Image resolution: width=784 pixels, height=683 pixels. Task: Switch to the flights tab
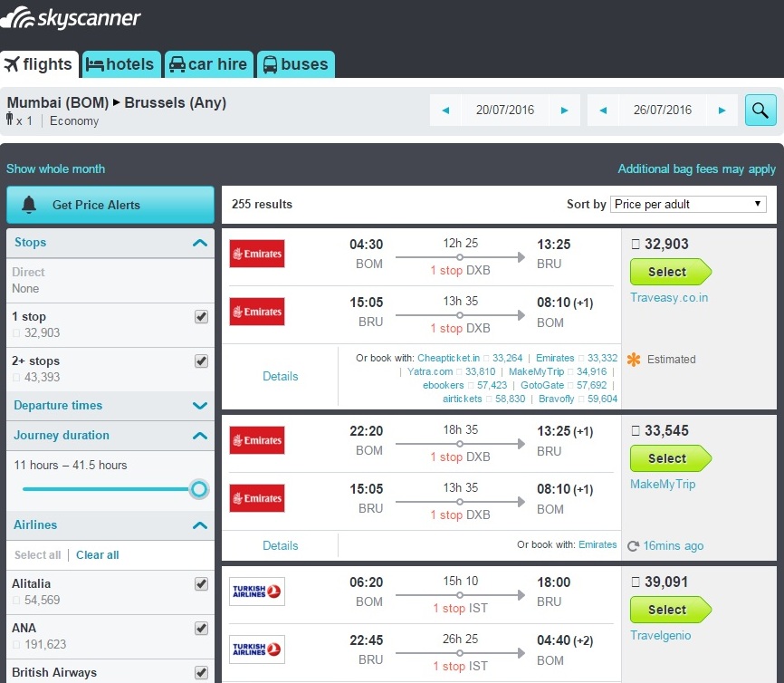[x=39, y=64]
